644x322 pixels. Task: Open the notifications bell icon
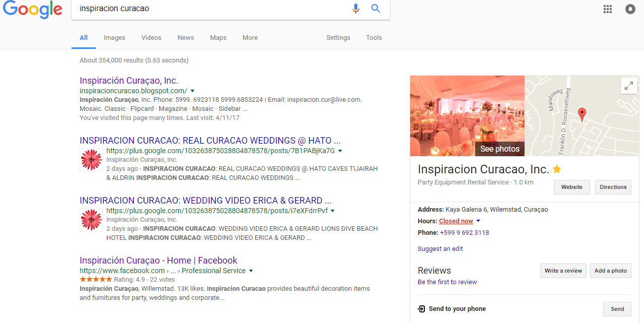point(630,9)
